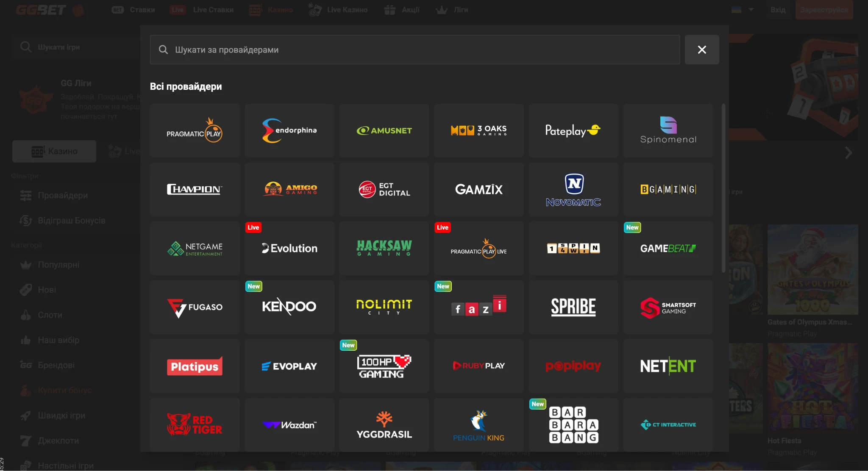The width and height of the screenshot is (868, 471).
Task: Select the Nolimit City provider
Action: [384, 307]
